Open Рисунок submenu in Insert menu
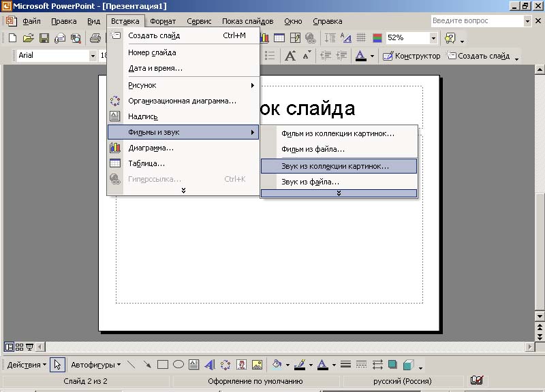This screenshot has width=545, height=392. [183, 85]
